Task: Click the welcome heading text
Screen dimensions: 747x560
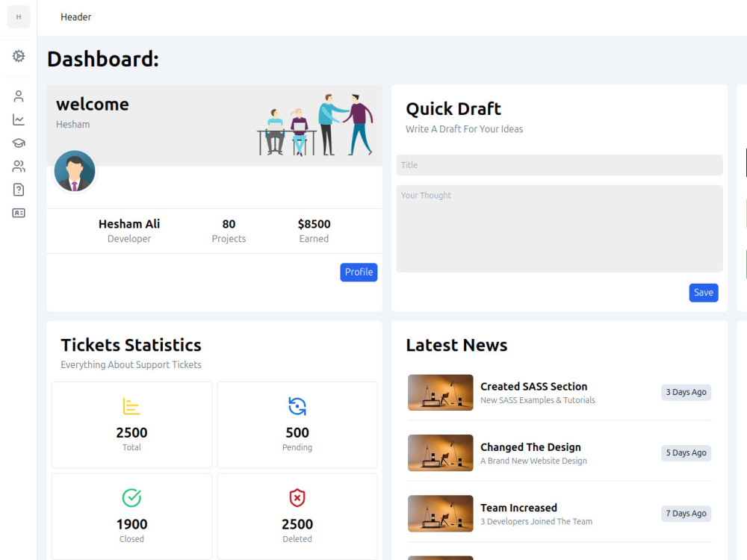Action: tap(93, 105)
